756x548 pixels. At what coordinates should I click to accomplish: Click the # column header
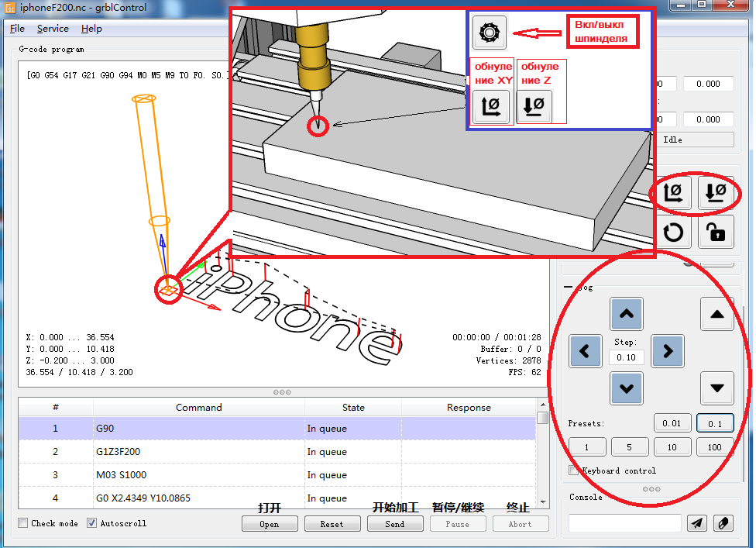(x=56, y=408)
